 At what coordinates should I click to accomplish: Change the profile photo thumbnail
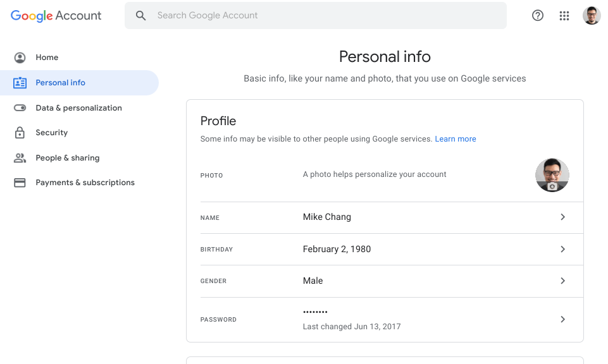click(552, 174)
